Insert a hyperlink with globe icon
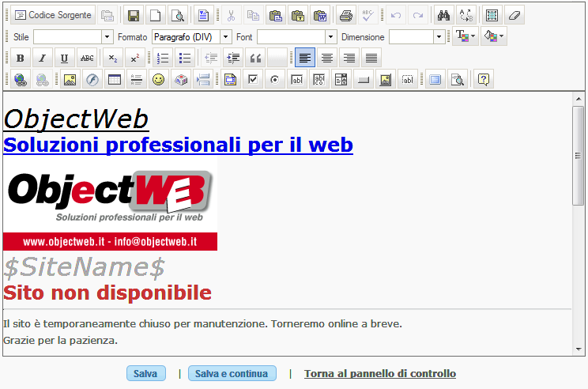Screen dimensions: 588x389 21,79
